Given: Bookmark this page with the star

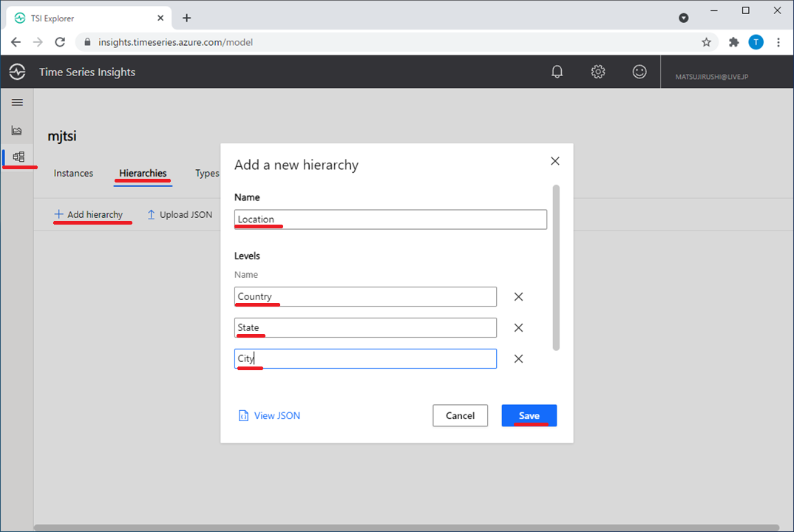Looking at the screenshot, I should pos(707,42).
